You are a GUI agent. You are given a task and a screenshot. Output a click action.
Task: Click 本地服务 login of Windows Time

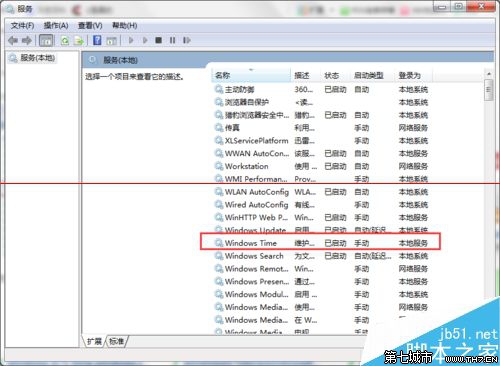tap(413, 243)
